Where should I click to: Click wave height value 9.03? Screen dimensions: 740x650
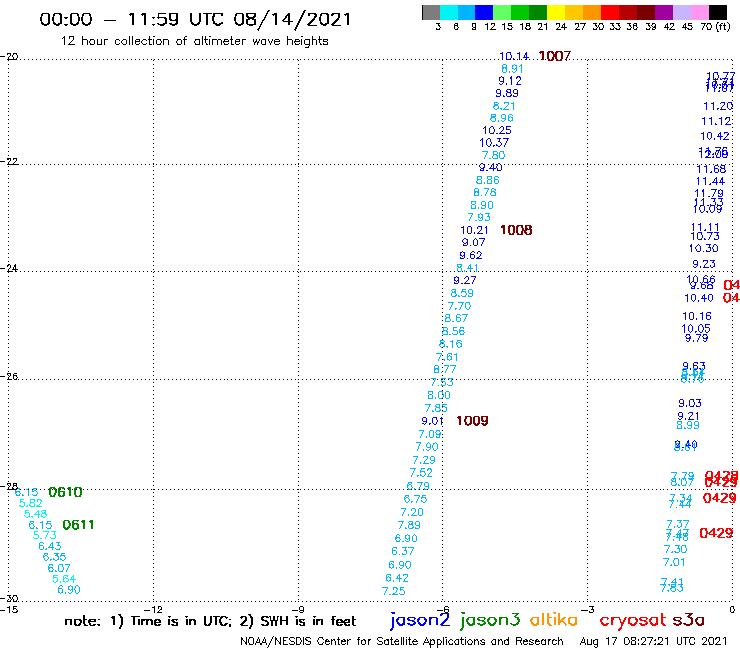[x=690, y=403]
